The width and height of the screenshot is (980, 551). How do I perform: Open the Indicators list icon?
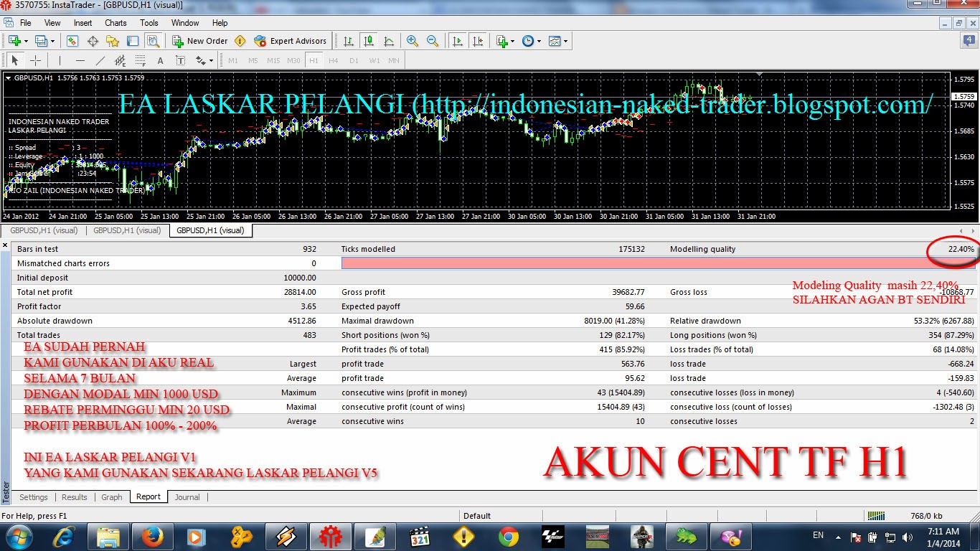(501, 41)
